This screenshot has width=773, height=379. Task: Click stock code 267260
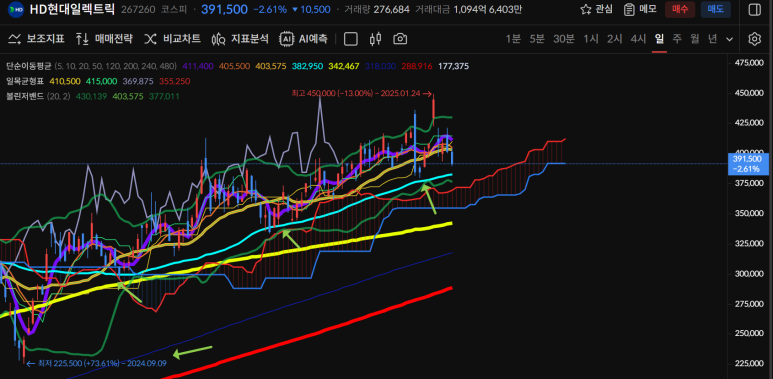point(139,9)
